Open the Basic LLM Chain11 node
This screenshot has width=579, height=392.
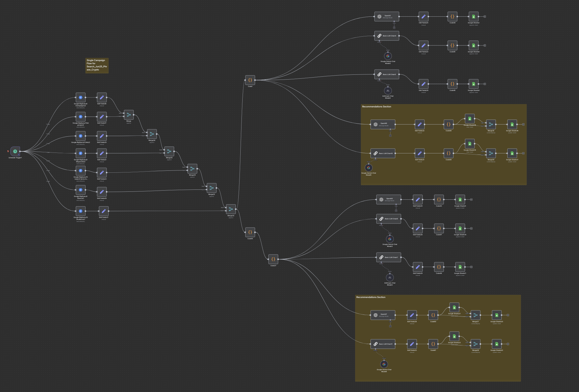point(383,344)
